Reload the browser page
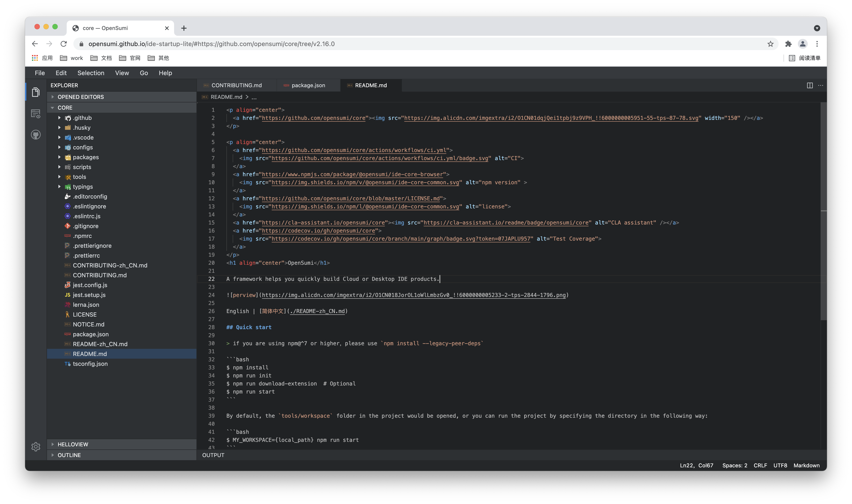The height and width of the screenshot is (504, 852). pyautogui.click(x=64, y=44)
